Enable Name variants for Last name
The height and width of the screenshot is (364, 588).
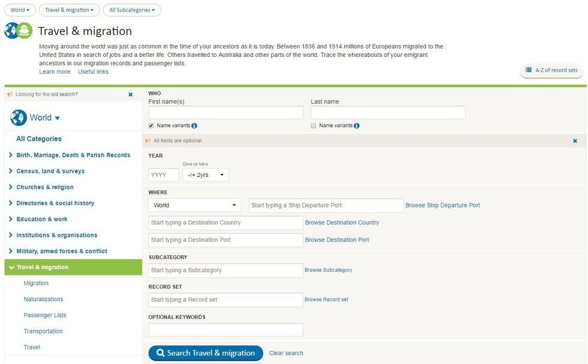tap(313, 125)
